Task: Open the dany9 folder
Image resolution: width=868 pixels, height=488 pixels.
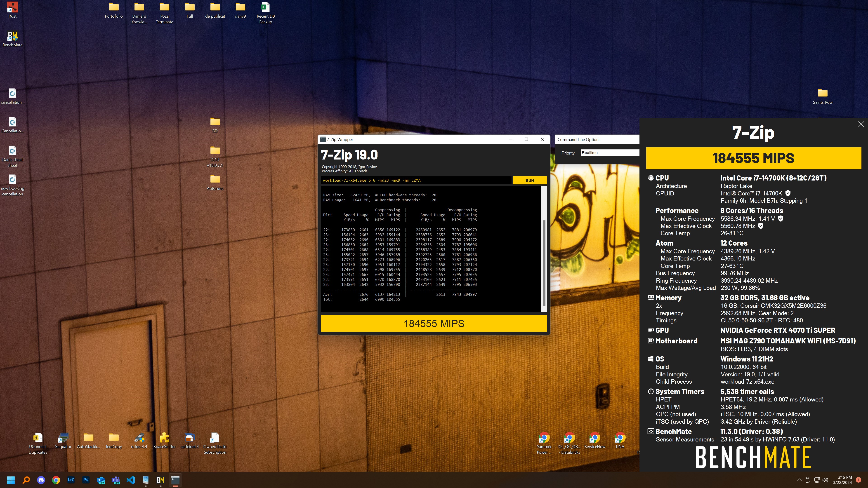Action: click(240, 10)
